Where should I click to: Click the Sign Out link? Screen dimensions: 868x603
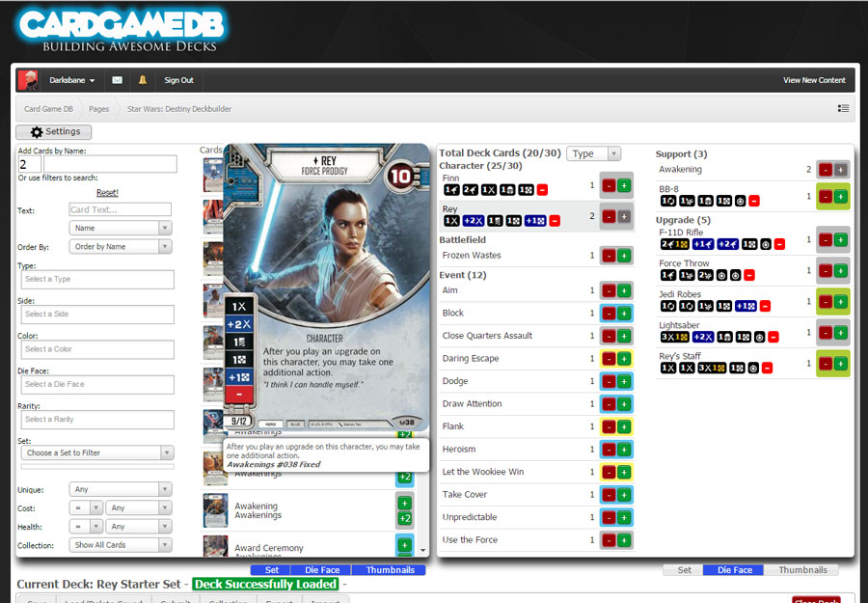pyautogui.click(x=178, y=80)
